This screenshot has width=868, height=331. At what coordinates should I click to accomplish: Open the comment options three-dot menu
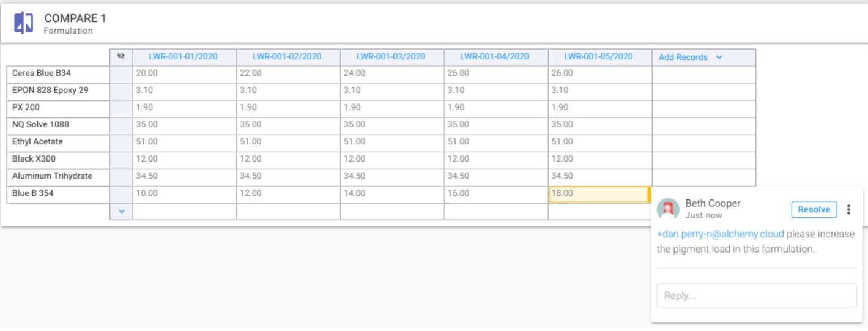pyautogui.click(x=848, y=210)
